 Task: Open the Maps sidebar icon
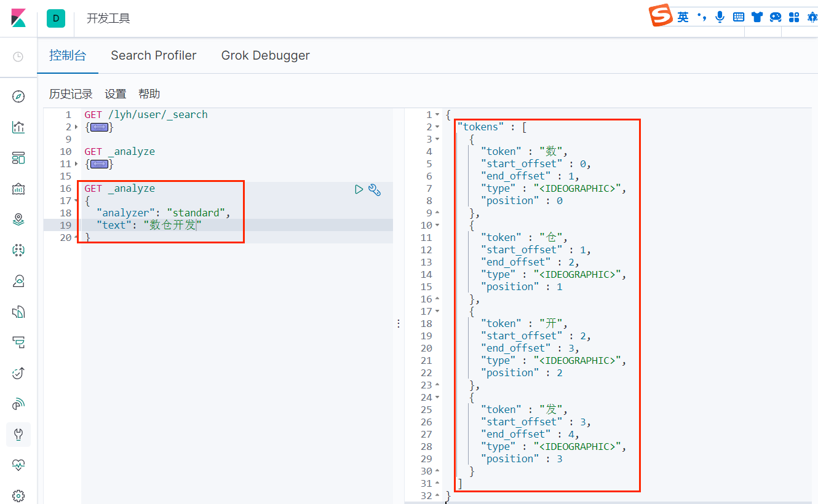tap(18, 219)
